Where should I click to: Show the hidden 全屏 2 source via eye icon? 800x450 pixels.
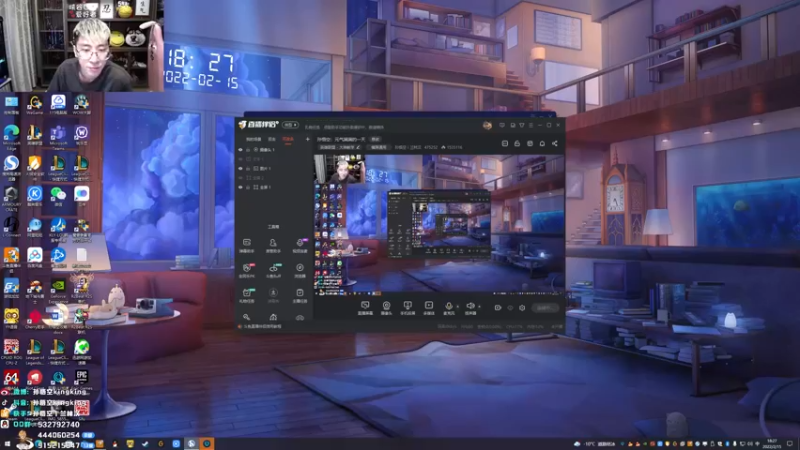(x=240, y=178)
